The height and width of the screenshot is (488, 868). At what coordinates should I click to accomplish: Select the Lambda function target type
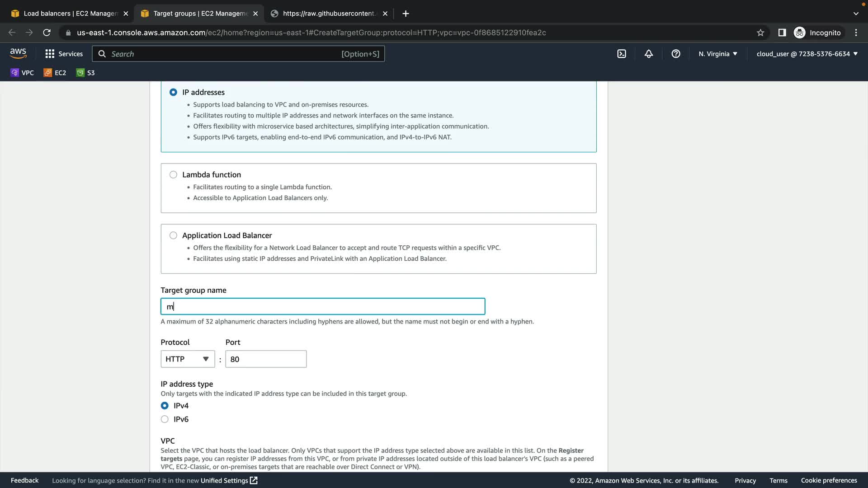pyautogui.click(x=173, y=175)
